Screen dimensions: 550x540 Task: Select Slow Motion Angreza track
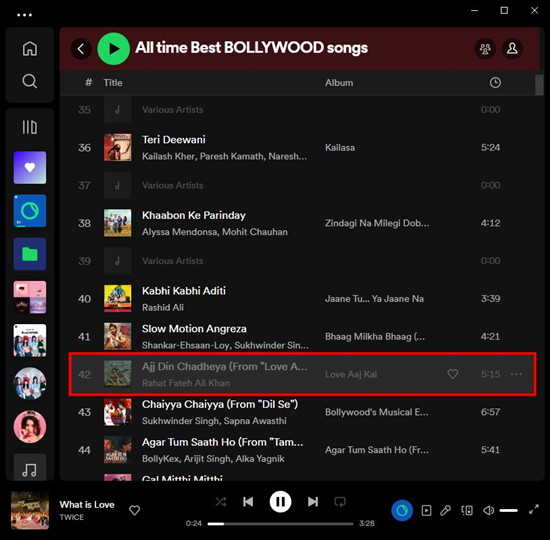tap(194, 328)
